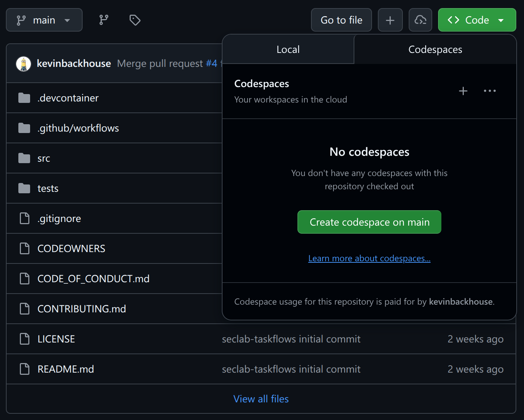The width and height of the screenshot is (524, 420).
Task: Click the plus icon to add a file
Action: [x=390, y=20]
